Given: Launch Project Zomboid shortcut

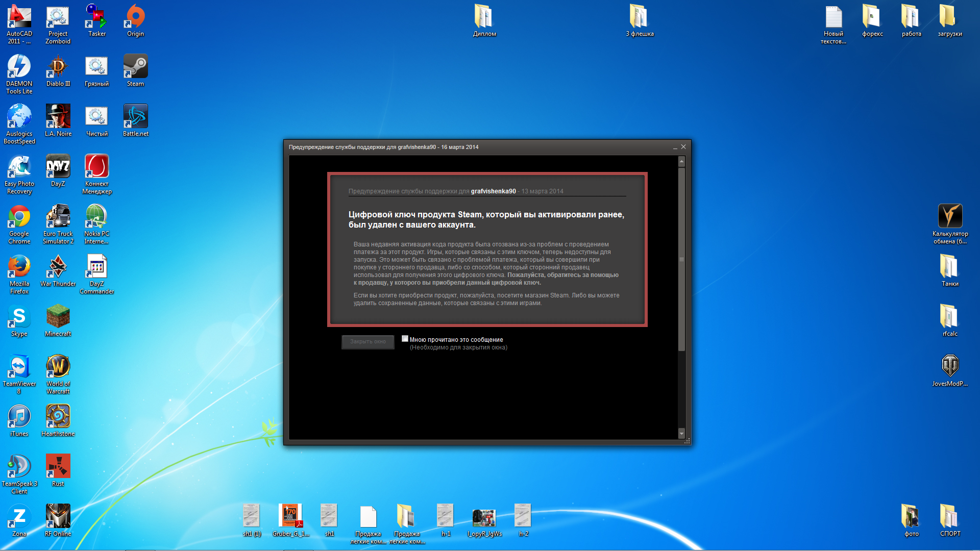Looking at the screenshot, I should tap(58, 24).
